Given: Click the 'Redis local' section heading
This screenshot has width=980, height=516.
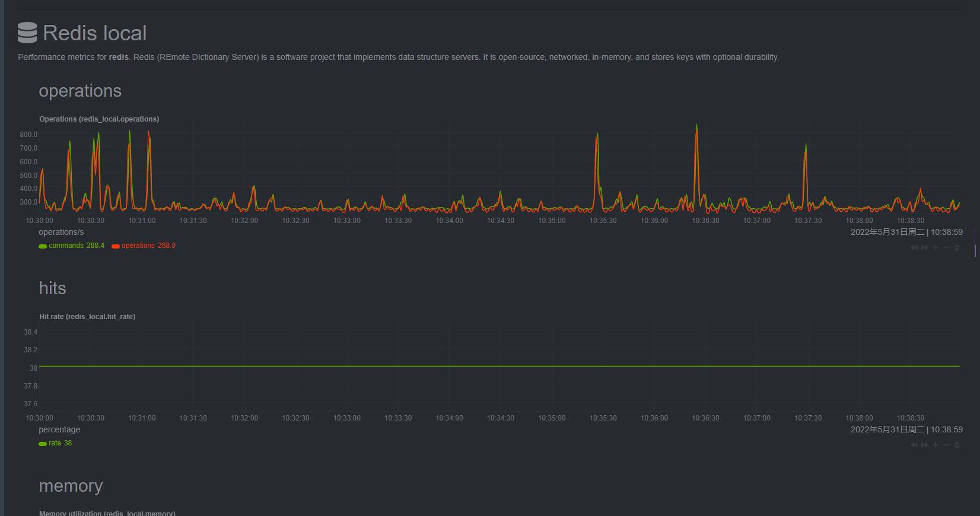Looking at the screenshot, I should click(94, 33).
